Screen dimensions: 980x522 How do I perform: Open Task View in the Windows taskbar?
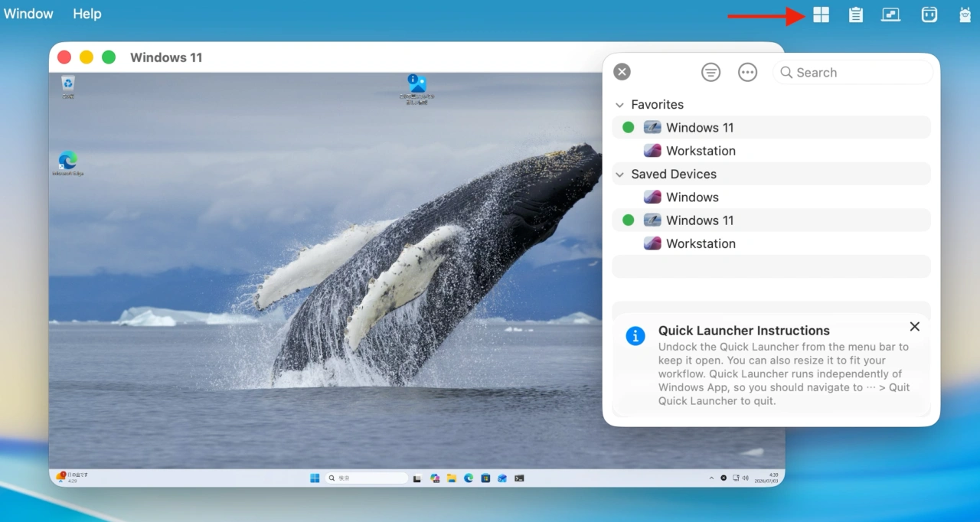[x=417, y=478]
